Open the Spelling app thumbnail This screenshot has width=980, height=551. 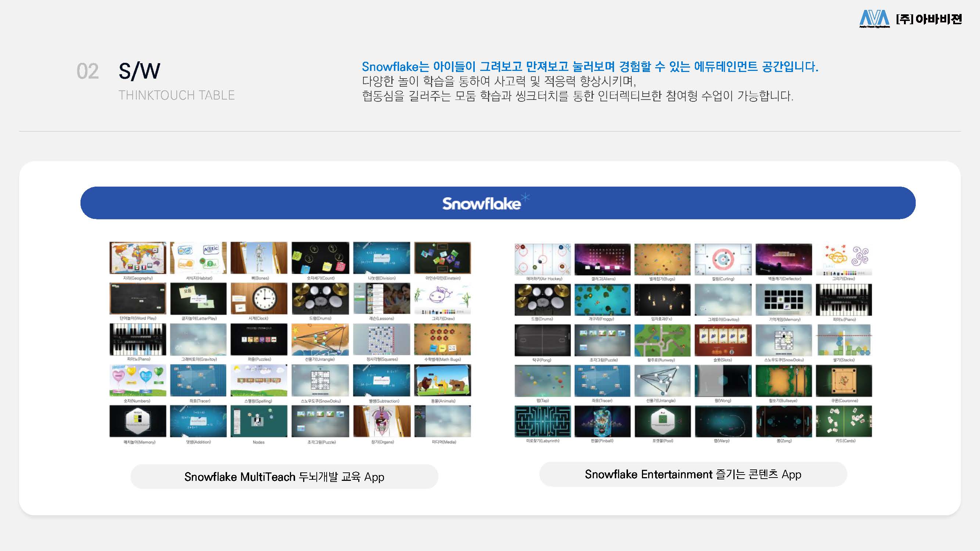[259, 380]
